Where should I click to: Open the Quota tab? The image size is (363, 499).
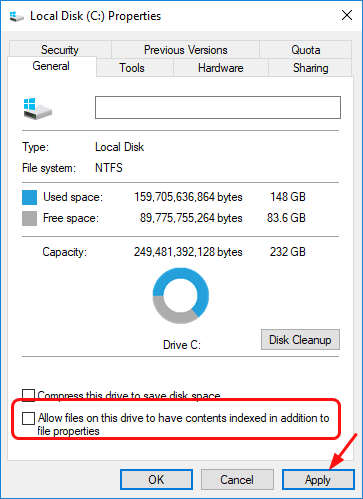coord(306,50)
